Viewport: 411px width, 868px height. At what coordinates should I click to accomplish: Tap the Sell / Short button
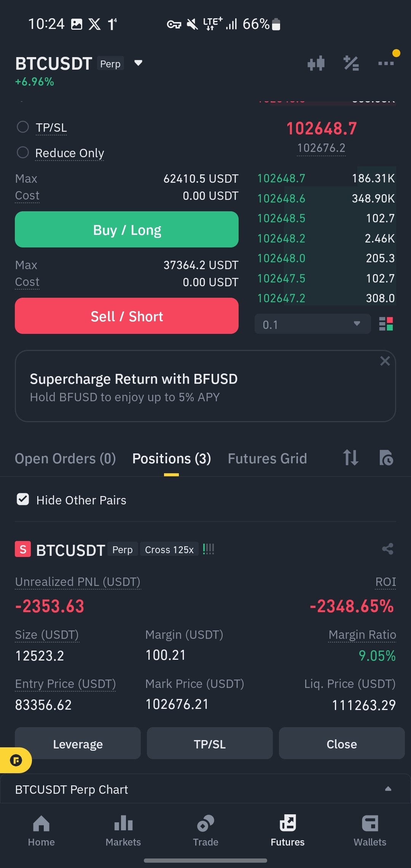tap(127, 316)
